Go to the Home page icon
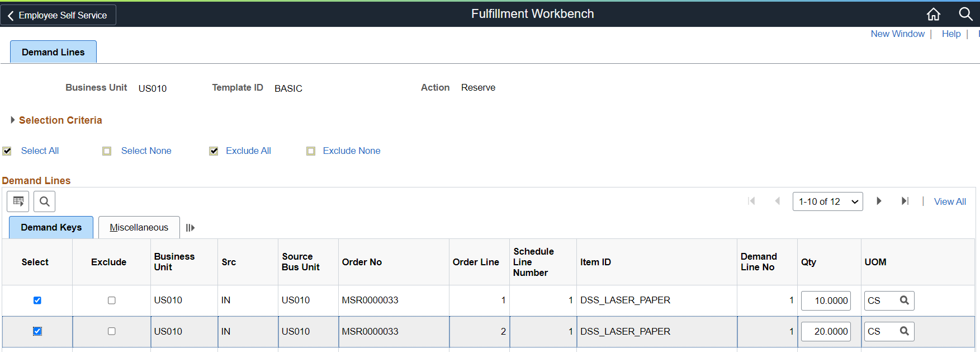 (933, 14)
